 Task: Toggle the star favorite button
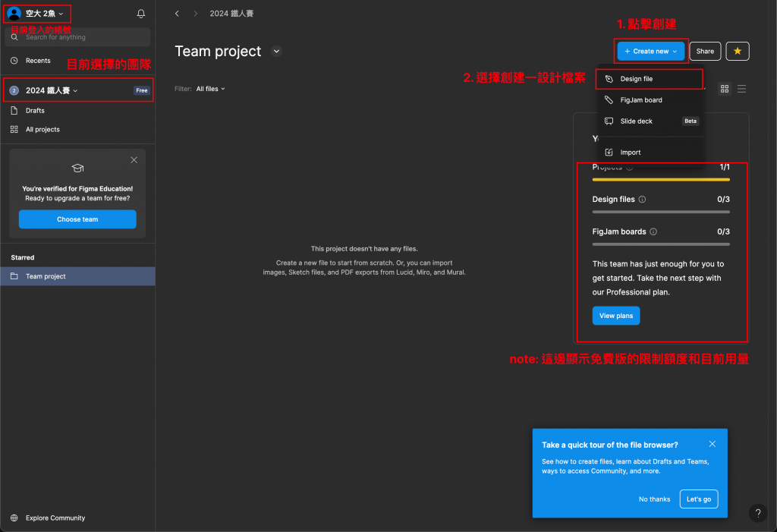point(738,51)
